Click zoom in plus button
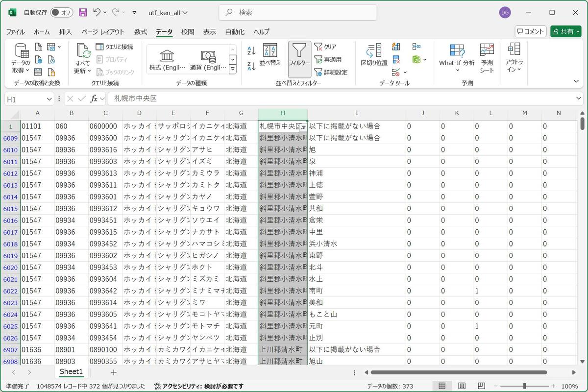The height and width of the screenshot is (392, 588). tap(553, 386)
